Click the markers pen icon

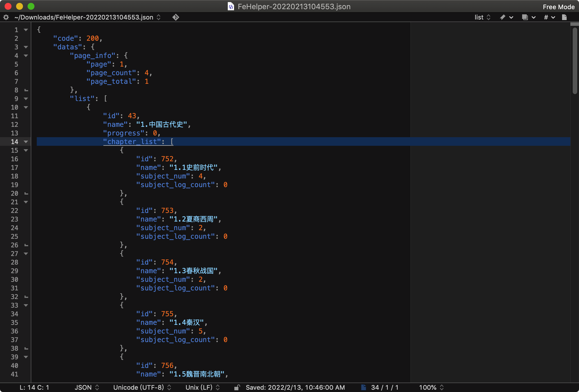502,17
